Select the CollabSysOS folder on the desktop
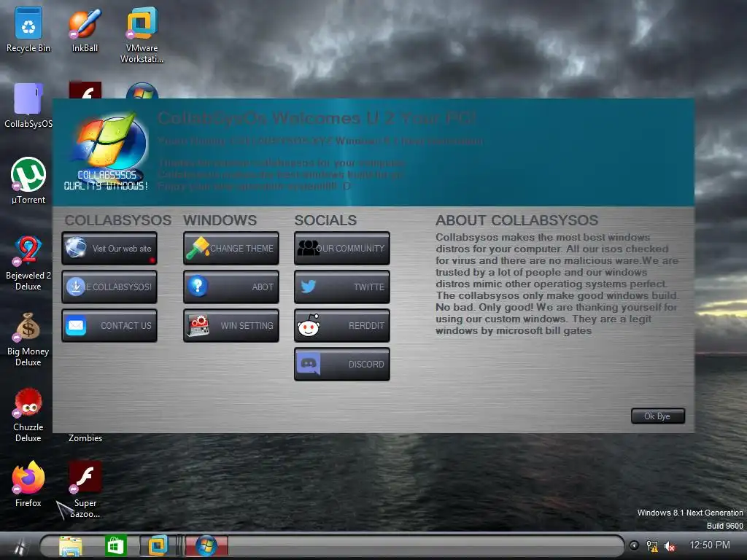 click(x=28, y=106)
